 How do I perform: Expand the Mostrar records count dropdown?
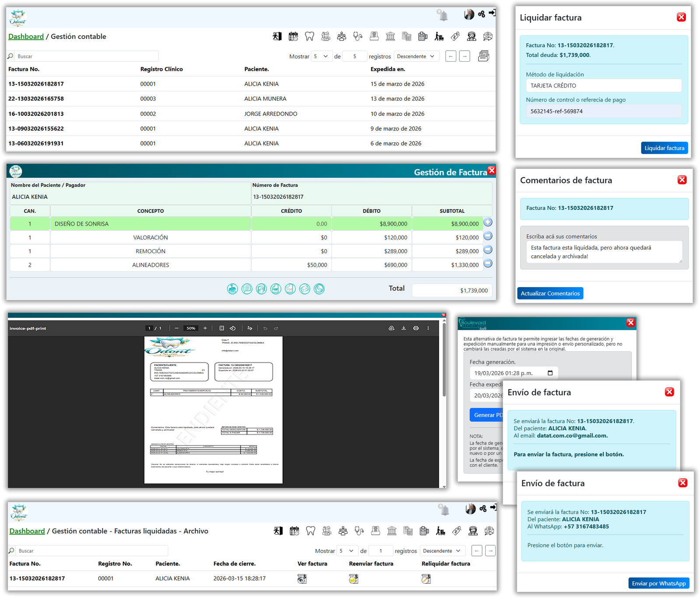pyautogui.click(x=321, y=56)
